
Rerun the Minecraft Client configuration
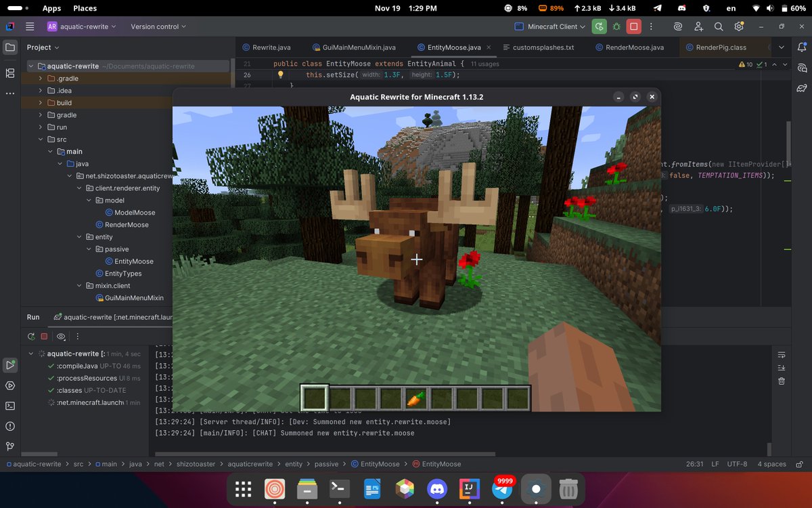tap(599, 26)
